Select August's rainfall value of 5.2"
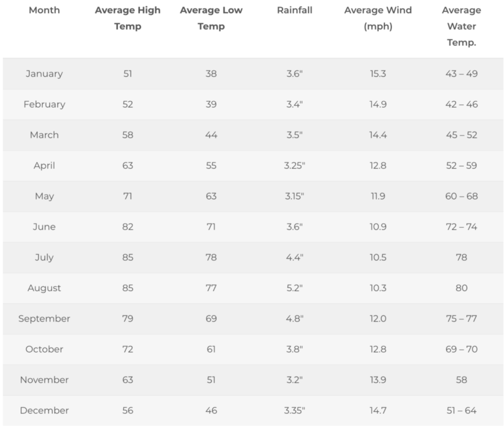Viewport: 504px width, 429px height. 294,288
